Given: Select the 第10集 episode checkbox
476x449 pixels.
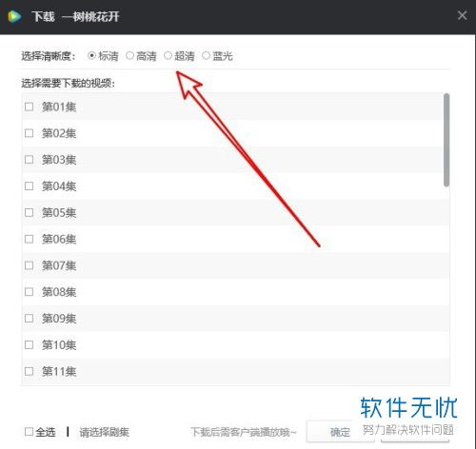Looking at the screenshot, I should (x=29, y=344).
